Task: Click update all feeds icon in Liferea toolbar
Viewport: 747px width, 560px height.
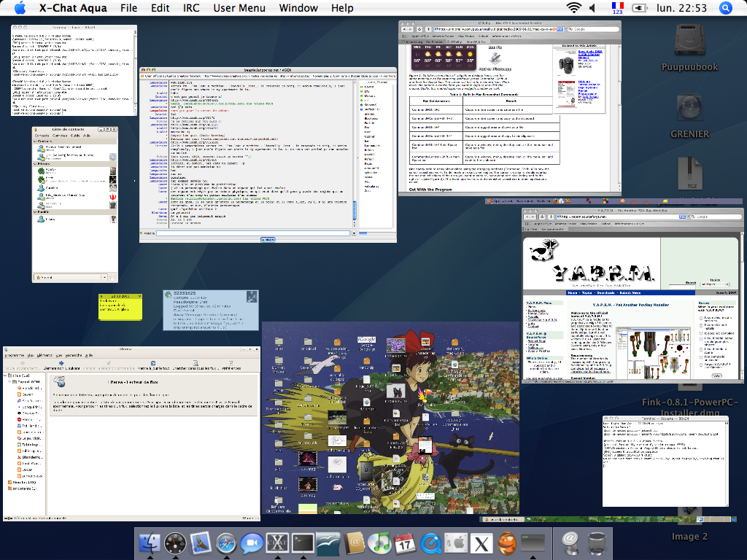Action: pyautogui.click(x=153, y=364)
